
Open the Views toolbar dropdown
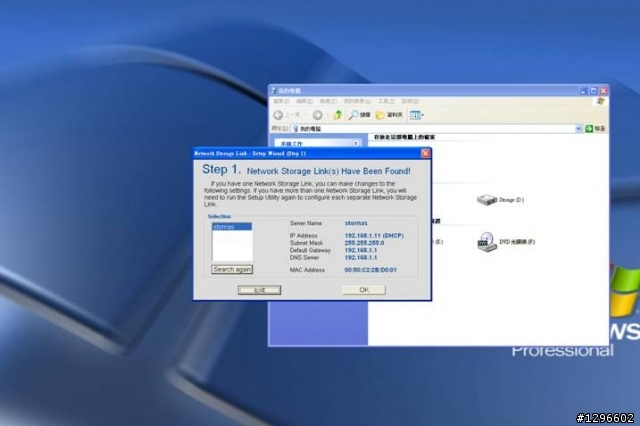417,115
